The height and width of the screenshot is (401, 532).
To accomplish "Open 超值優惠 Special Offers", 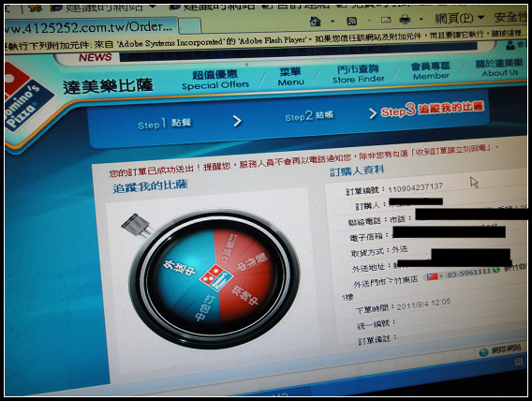I will (x=215, y=80).
